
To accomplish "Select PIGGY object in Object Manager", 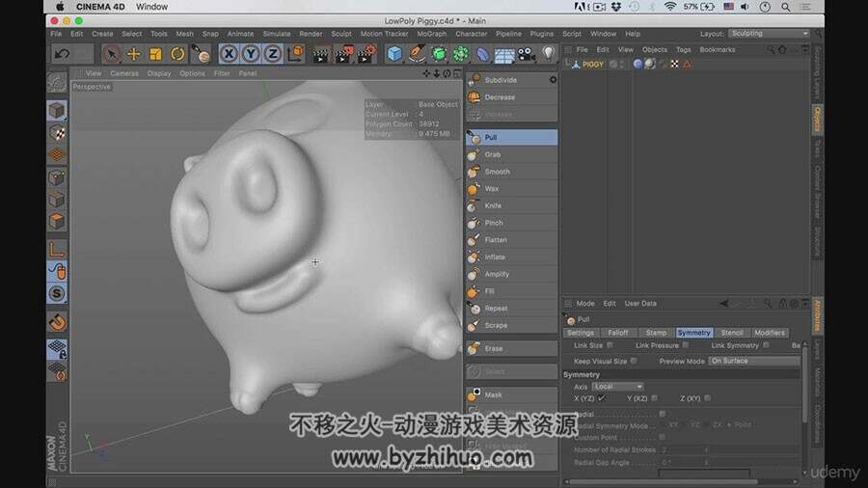I will tap(592, 65).
